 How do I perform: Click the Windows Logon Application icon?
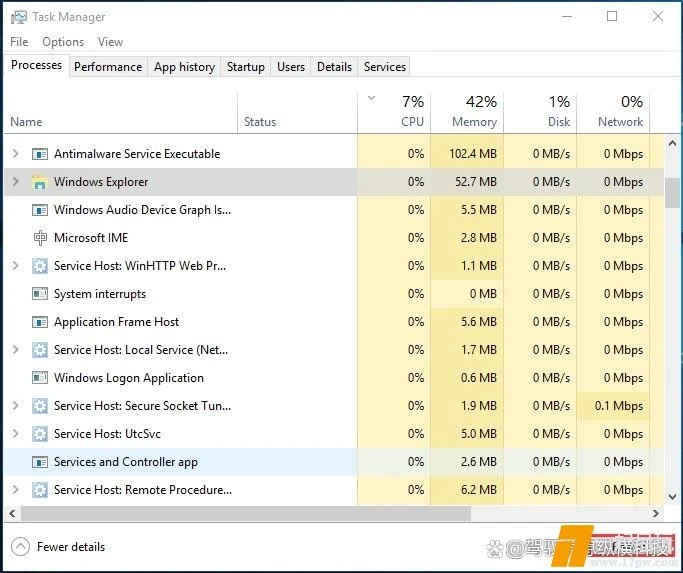[40, 378]
